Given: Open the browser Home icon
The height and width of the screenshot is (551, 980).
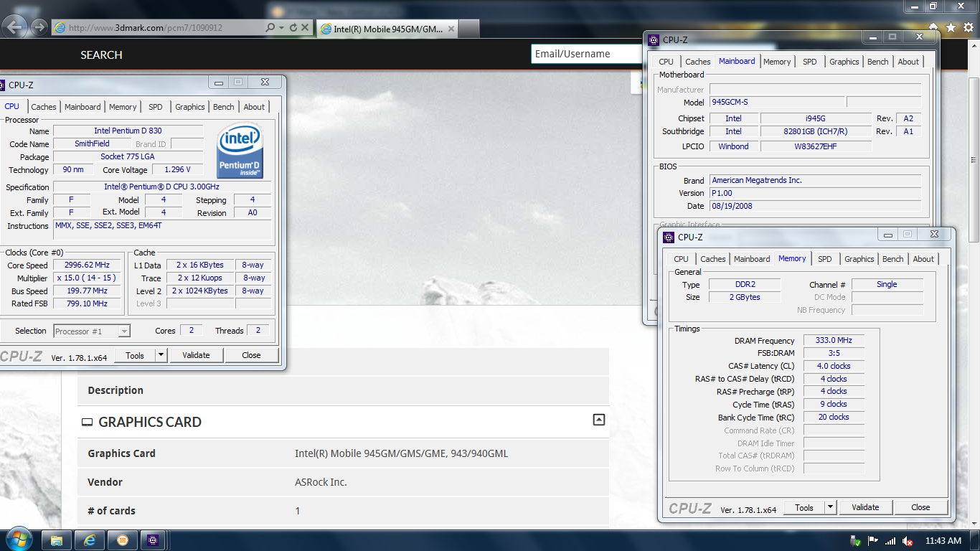Looking at the screenshot, I should tap(933, 27).
